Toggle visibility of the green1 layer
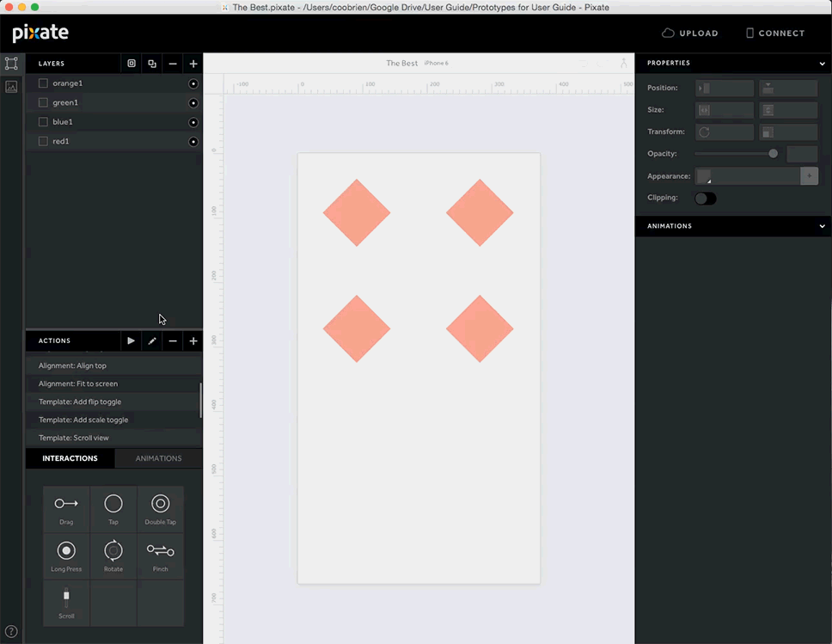The width and height of the screenshot is (832, 644). pyautogui.click(x=193, y=103)
